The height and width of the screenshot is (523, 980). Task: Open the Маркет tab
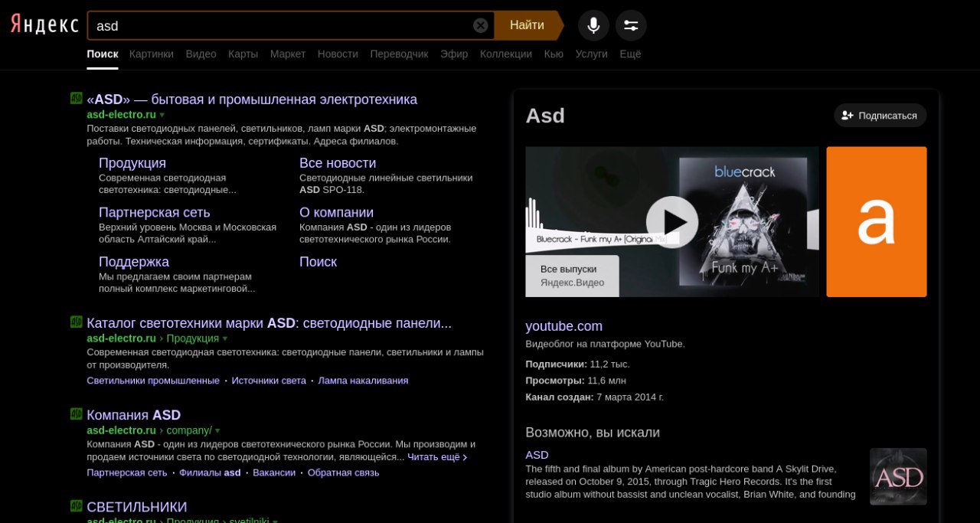point(288,54)
